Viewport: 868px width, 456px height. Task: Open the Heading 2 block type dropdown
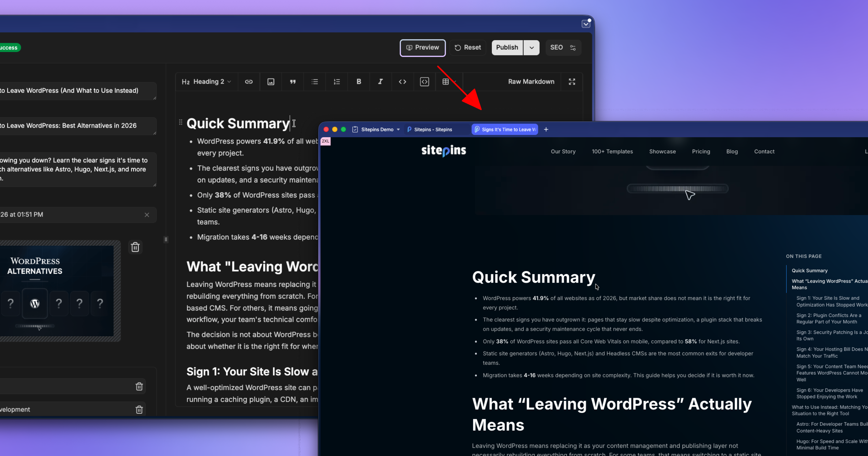pyautogui.click(x=206, y=82)
